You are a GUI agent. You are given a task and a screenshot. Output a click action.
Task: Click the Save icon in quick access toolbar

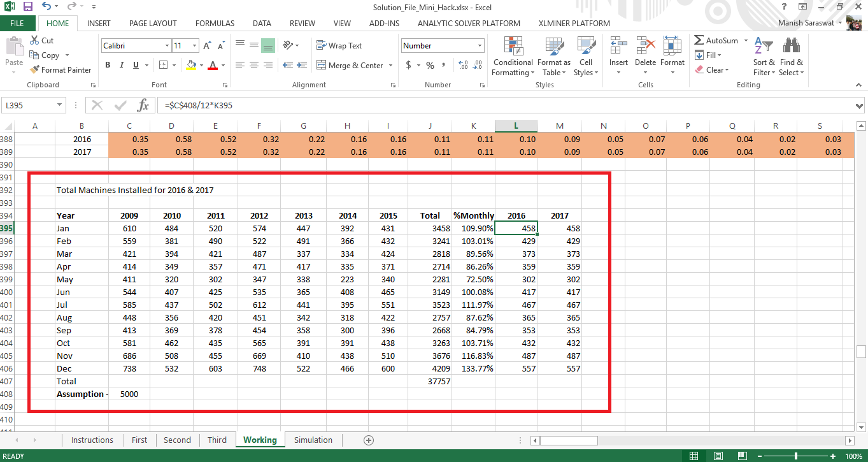click(x=27, y=7)
